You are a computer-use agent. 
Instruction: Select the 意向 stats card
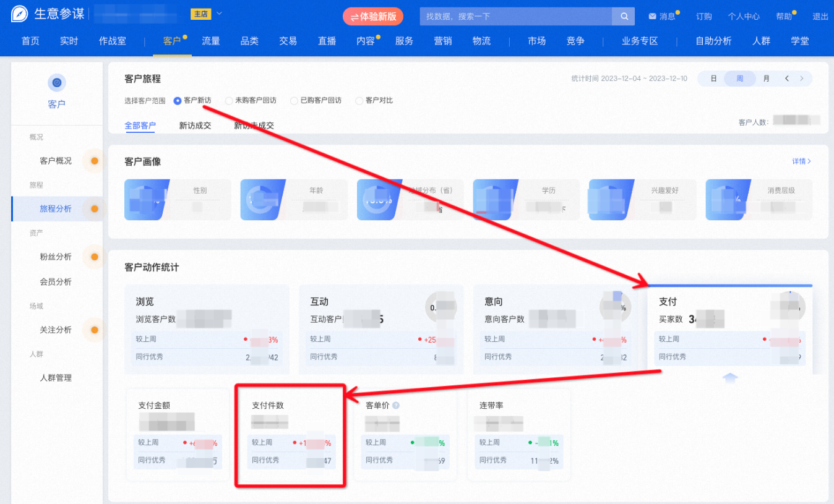tap(556, 329)
